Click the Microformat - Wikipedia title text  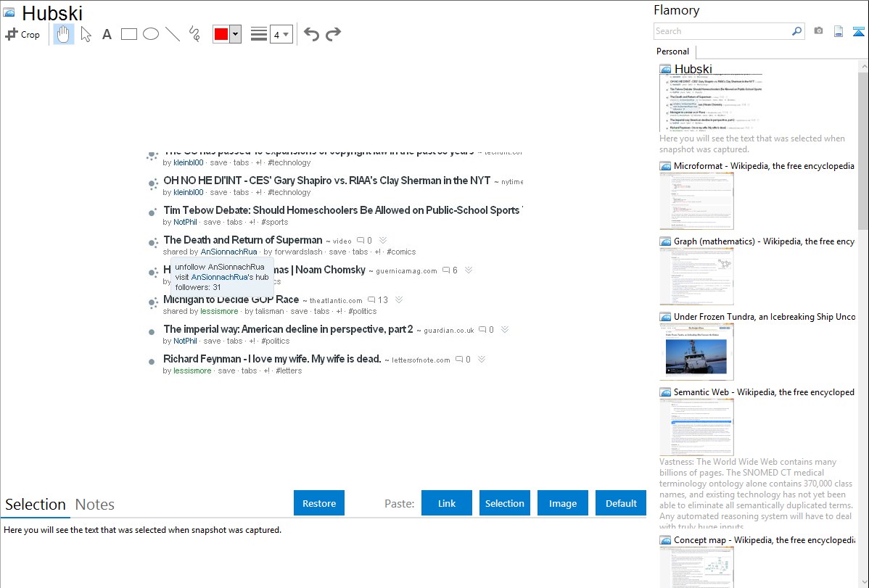[x=764, y=166]
